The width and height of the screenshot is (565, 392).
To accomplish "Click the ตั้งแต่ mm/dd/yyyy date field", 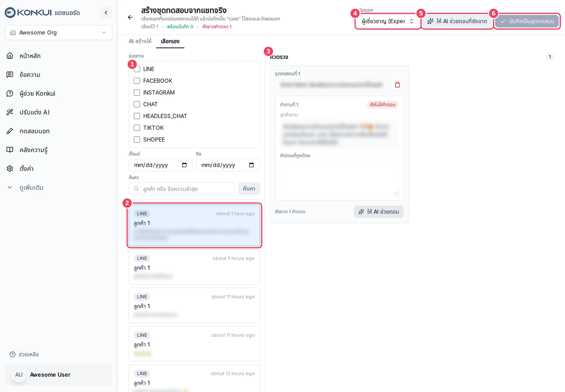I will (x=161, y=165).
